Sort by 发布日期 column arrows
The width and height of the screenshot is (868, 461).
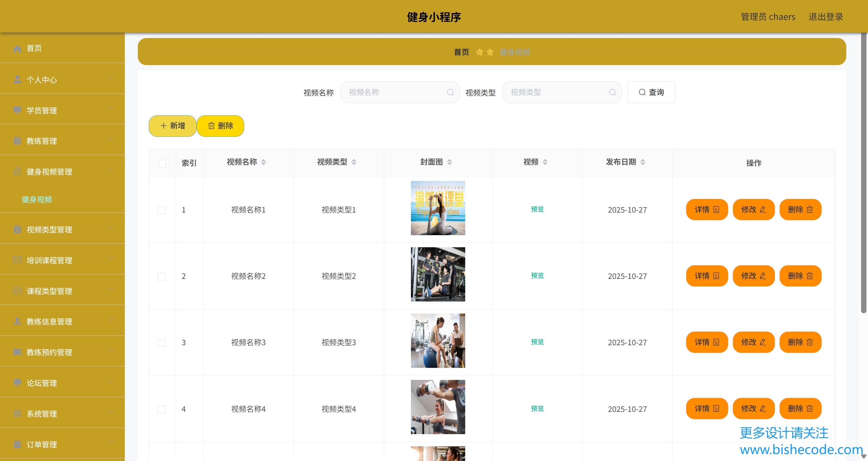[642, 162]
